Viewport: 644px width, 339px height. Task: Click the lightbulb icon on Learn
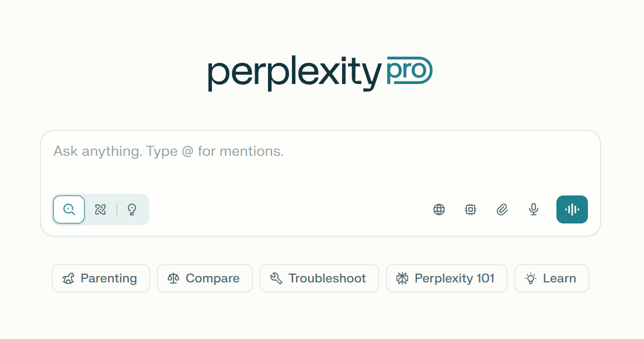click(x=531, y=278)
